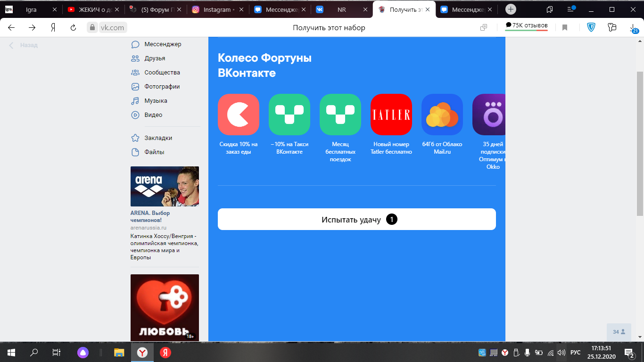Reload the current page
The height and width of the screenshot is (362, 644).
(x=73, y=27)
